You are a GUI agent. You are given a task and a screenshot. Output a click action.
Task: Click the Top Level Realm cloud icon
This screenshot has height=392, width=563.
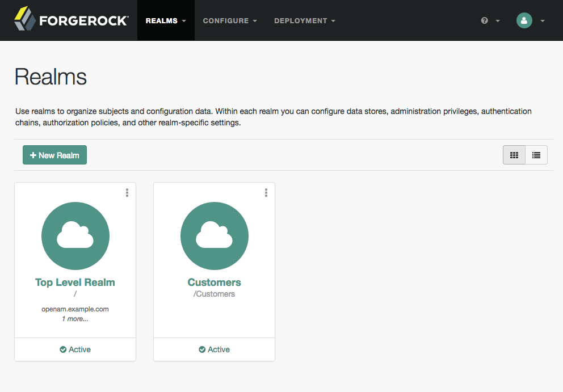pyautogui.click(x=75, y=236)
